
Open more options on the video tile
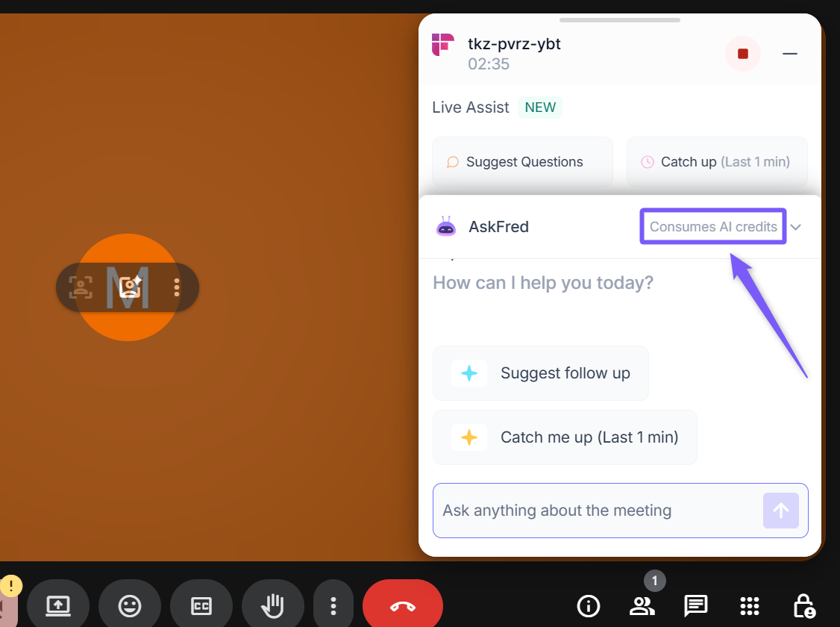tap(176, 287)
